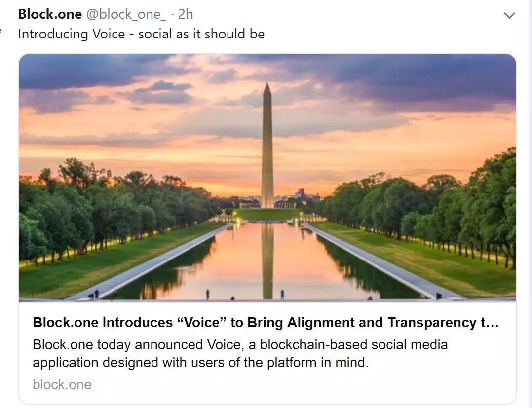Click the tweet text Introducing Voice
Screen dimensions: 532x408
tap(72, 34)
